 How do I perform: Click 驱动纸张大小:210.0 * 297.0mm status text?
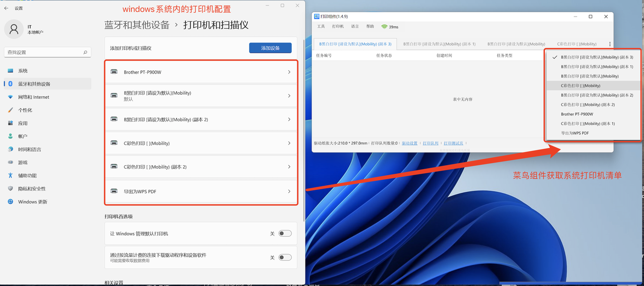click(341, 144)
